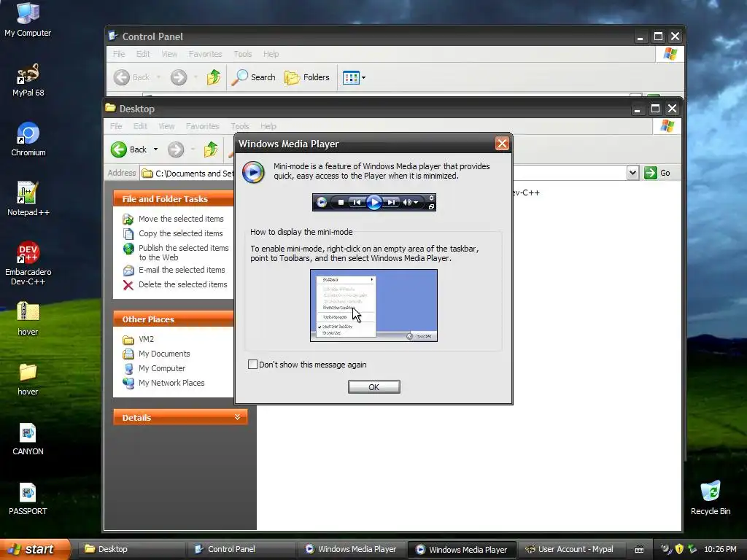This screenshot has width=747, height=560.
Task: Open My Network Places link
Action: click(x=171, y=383)
